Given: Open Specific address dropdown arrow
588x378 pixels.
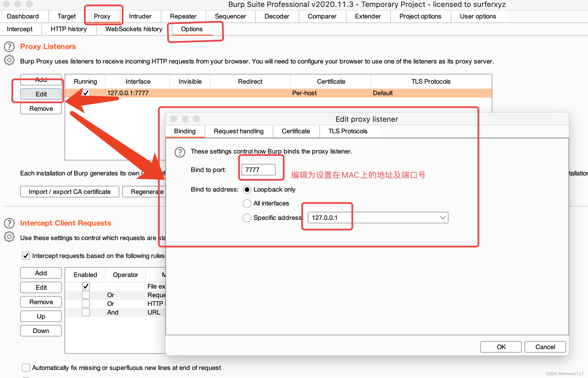Looking at the screenshot, I should click(x=443, y=218).
